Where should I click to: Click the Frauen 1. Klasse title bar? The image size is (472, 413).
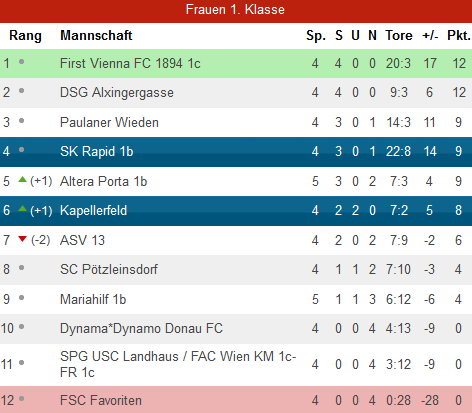236,10
